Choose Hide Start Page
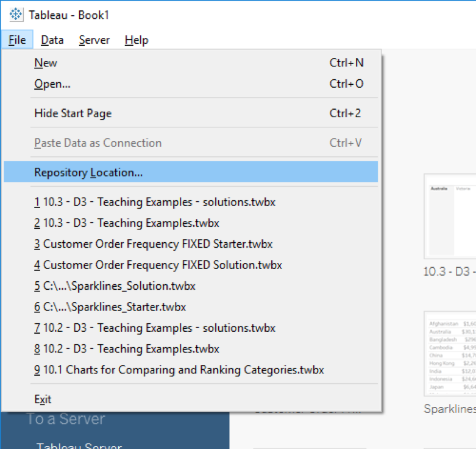This screenshot has height=449, width=476. pos(191,113)
